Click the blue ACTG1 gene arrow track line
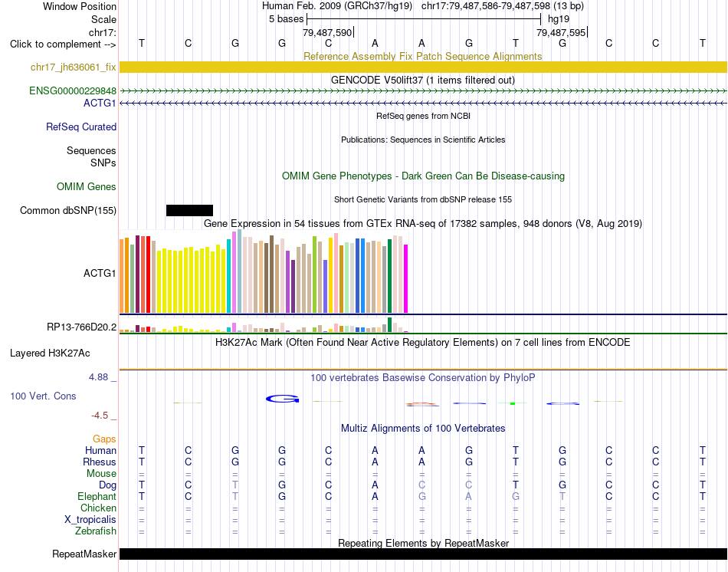The width and height of the screenshot is (728, 572). click(x=423, y=104)
